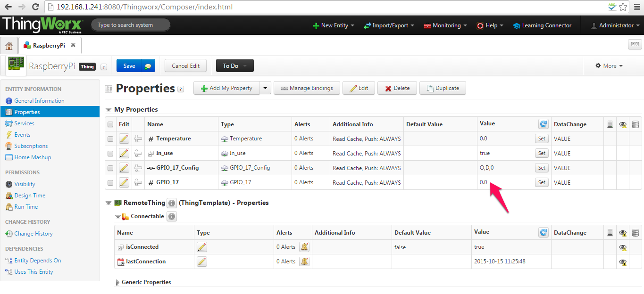The width and height of the screenshot is (644, 294).
Task: Click the browser address bar
Action: point(326,7)
